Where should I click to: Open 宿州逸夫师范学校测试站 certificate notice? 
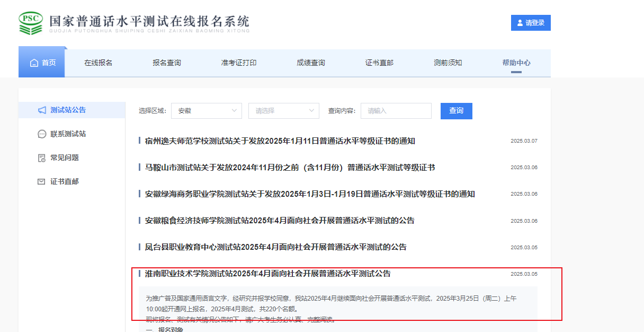[280, 141]
